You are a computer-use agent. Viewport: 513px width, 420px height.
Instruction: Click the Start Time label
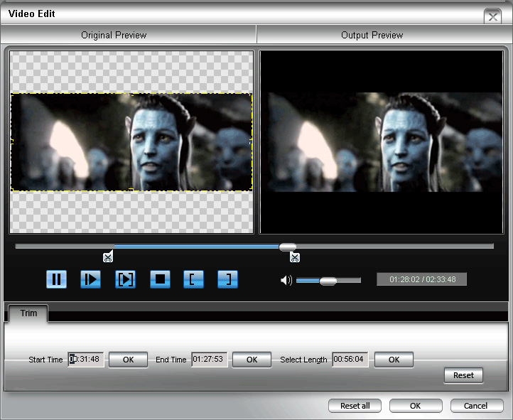[45, 360]
